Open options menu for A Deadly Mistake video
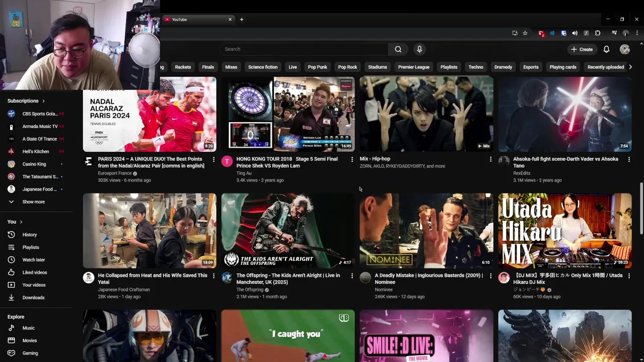The image size is (644, 362). [491, 276]
